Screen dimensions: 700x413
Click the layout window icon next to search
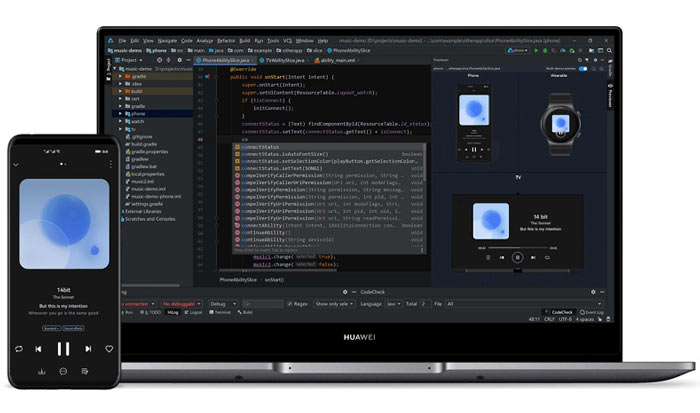(x=600, y=50)
